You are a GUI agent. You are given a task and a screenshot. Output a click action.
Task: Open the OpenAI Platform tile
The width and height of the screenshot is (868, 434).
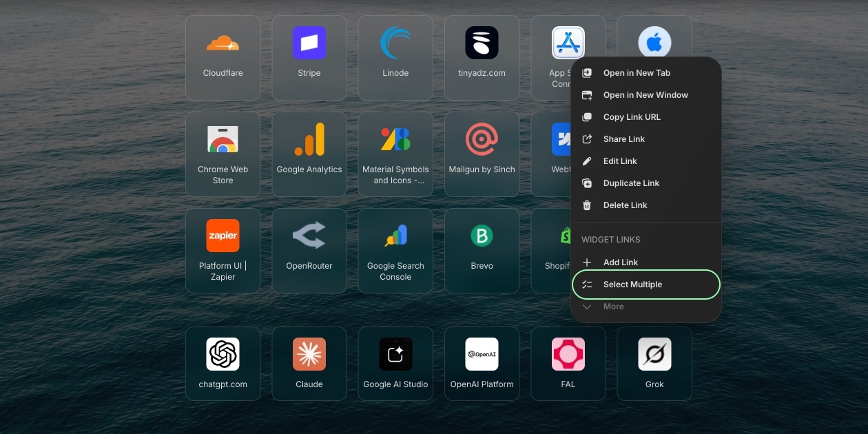coord(482,364)
